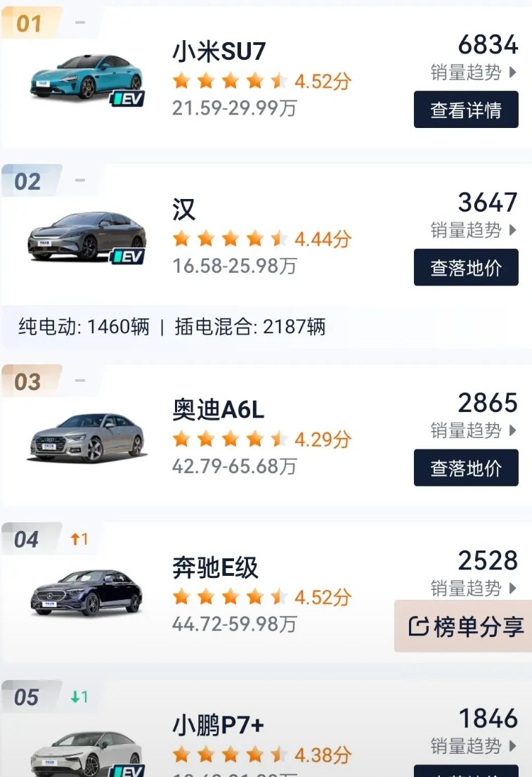Viewport: 532px width, 777px height.
Task: Click the 纯电动 1460辆 sales breakdown
Action: pos(84,327)
